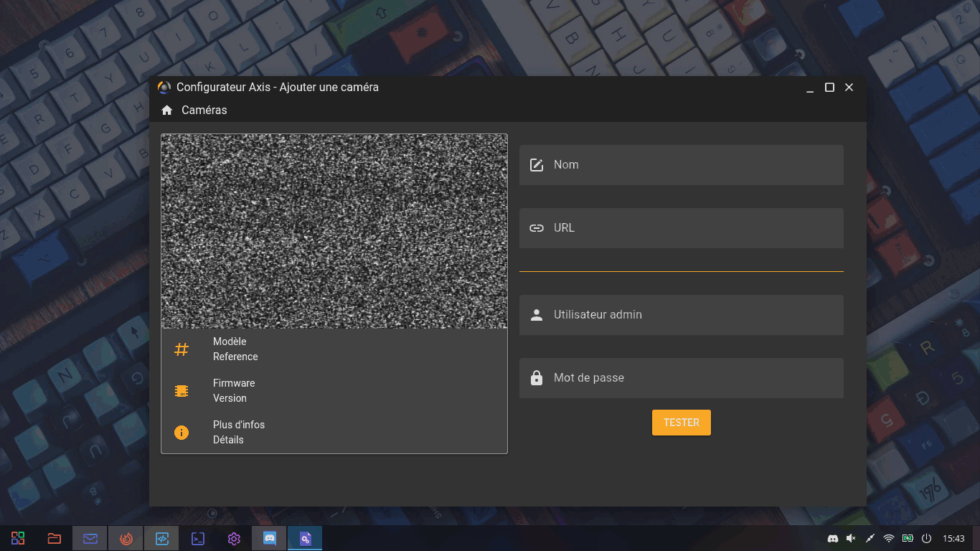The height and width of the screenshot is (551, 980).
Task: Select the Firmware Version row
Action: pos(334,391)
